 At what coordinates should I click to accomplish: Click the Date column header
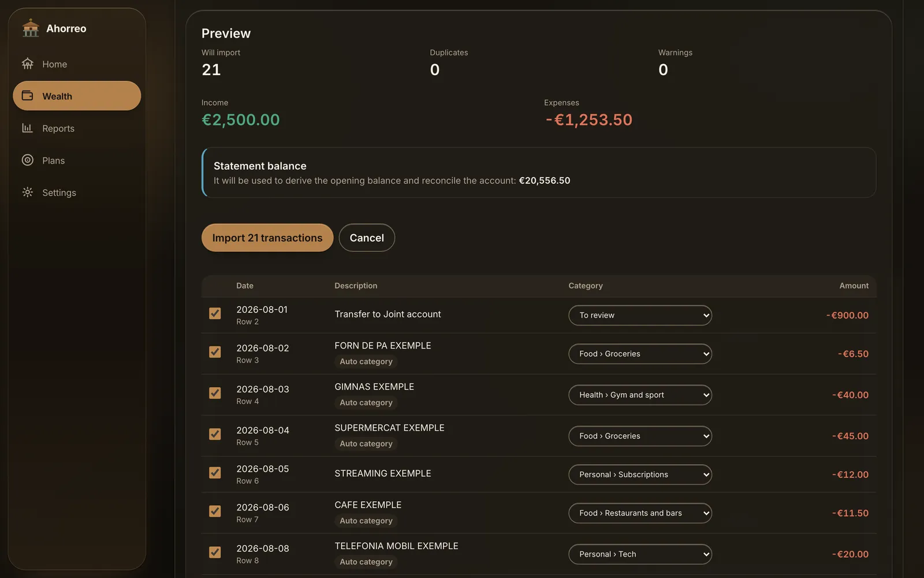245,286
